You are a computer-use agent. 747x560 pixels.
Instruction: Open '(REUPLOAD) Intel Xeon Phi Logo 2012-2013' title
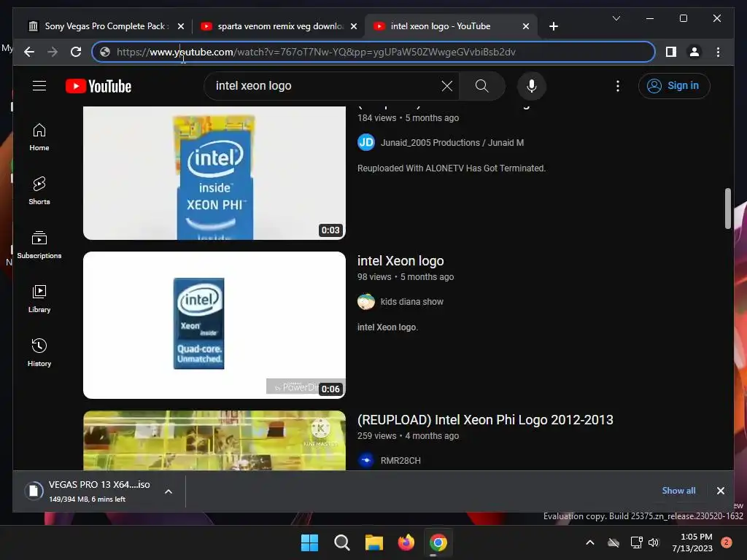click(x=485, y=420)
